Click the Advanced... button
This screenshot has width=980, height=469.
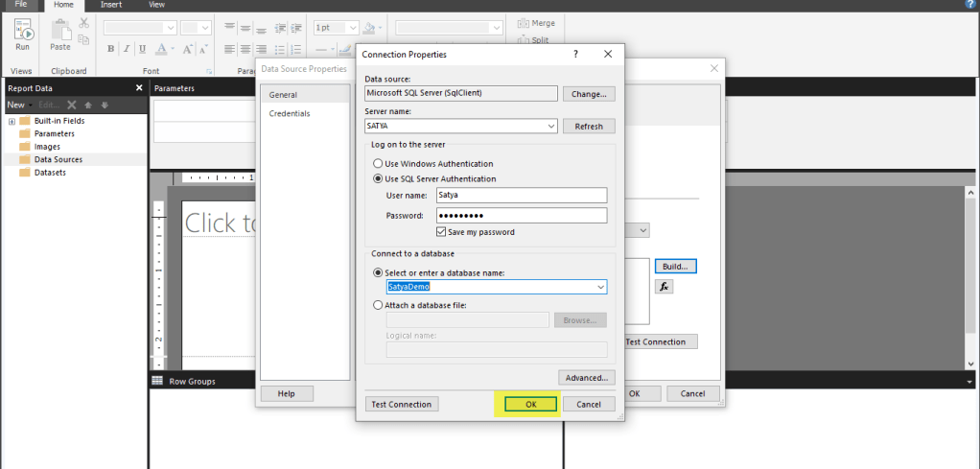tap(587, 378)
